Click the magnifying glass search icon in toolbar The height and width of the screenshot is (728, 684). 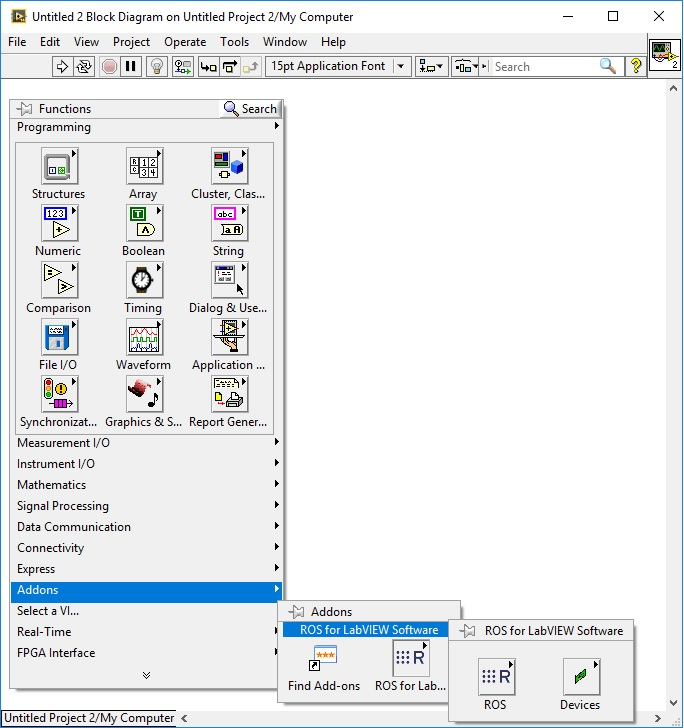pos(608,66)
